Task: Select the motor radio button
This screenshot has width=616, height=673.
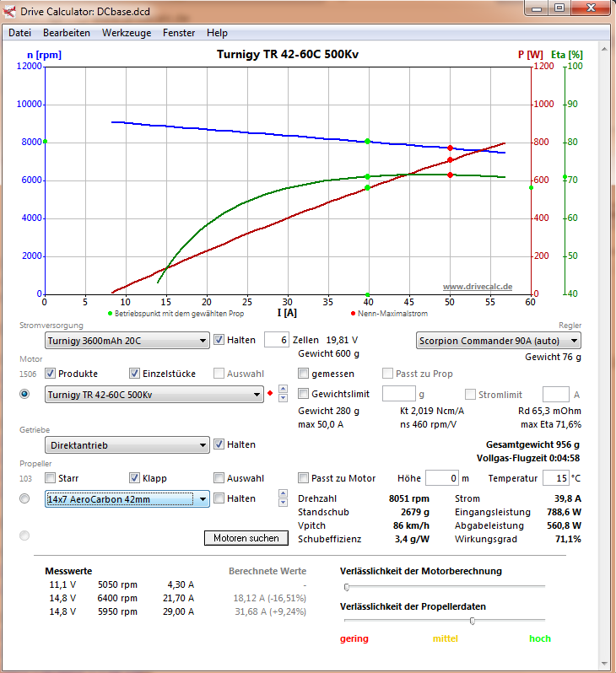Action: [x=24, y=394]
